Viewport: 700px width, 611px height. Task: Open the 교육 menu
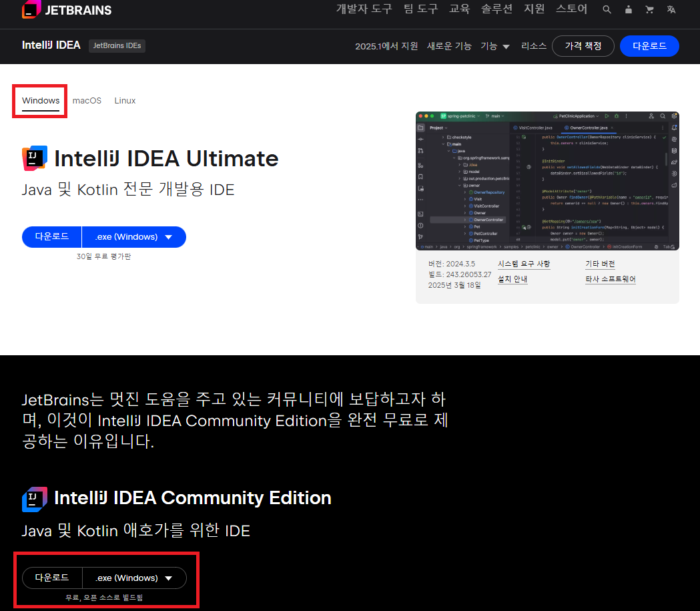tap(459, 9)
